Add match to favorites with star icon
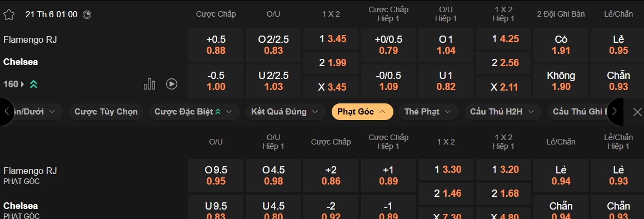The image size is (644, 219). click(9, 15)
